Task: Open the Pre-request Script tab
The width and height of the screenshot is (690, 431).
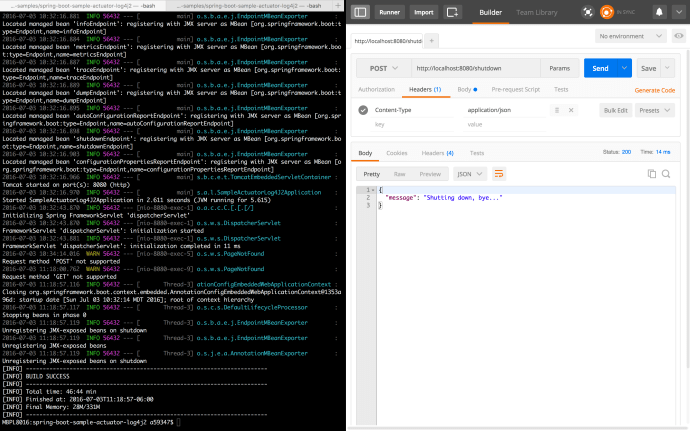Action: click(x=515, y=89)
